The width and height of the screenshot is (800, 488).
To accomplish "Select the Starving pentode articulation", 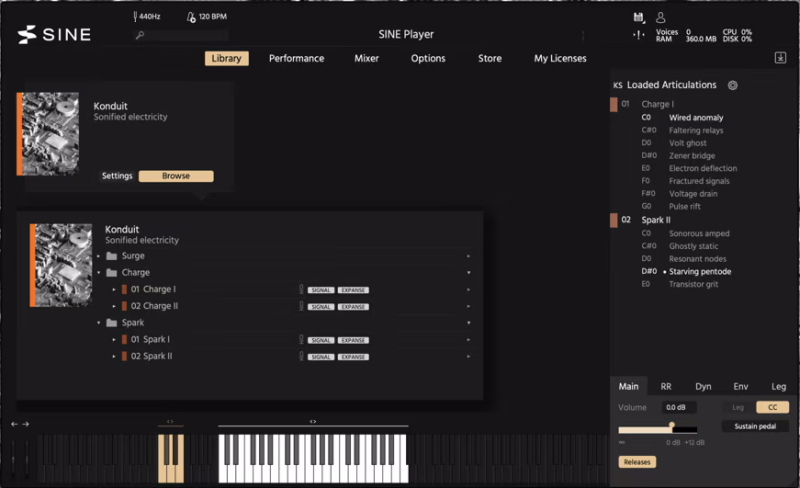I will tap(700, 272).
